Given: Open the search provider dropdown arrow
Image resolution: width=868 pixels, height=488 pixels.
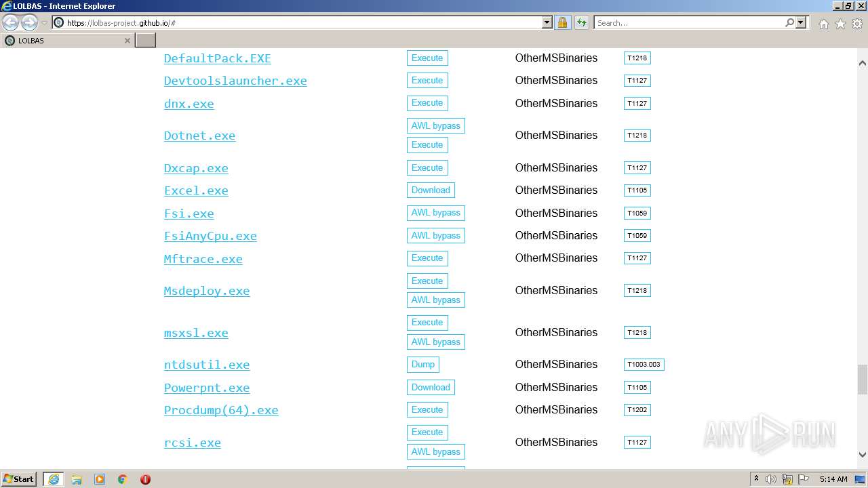Looking at the screenshot, I should point(801,22).
